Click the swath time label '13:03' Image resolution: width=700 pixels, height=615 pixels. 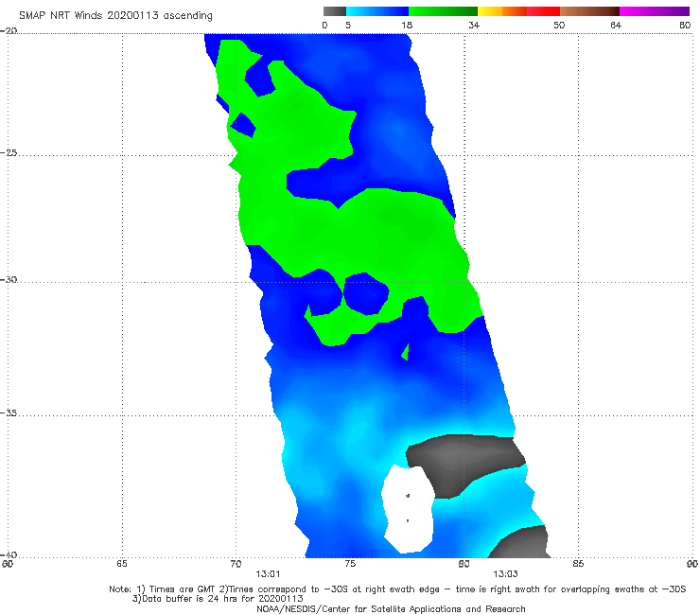click(x=505, y=574)
